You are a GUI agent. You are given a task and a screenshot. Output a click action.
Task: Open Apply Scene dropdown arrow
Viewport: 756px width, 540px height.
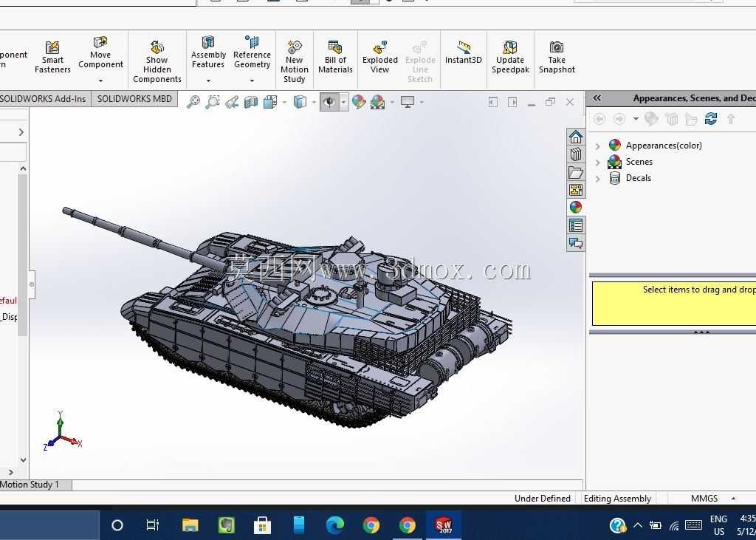(x=391, y=102)
